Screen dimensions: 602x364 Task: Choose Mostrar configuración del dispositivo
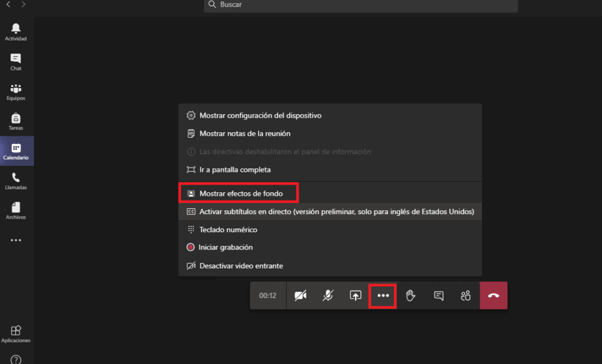coord(260,115)
